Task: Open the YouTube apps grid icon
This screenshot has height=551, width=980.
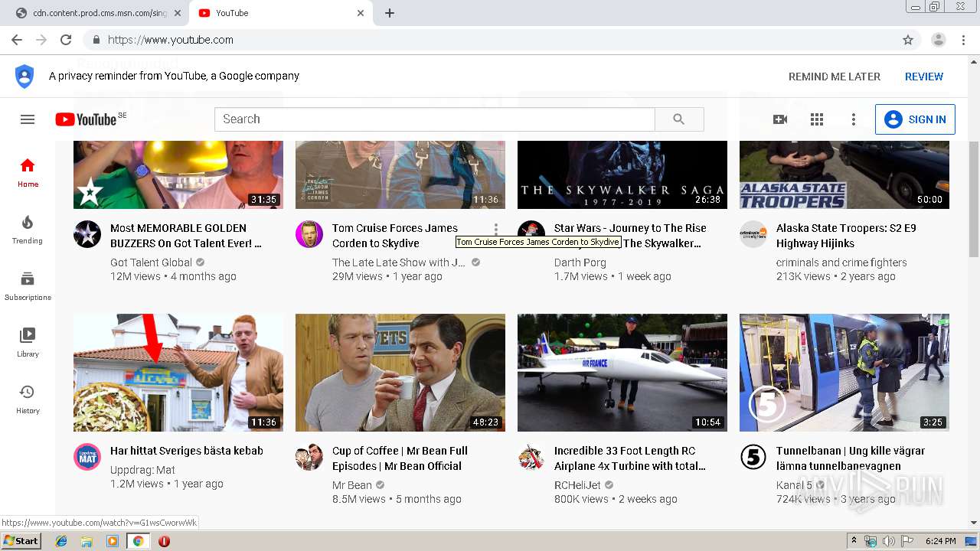Action: point(817,119)
